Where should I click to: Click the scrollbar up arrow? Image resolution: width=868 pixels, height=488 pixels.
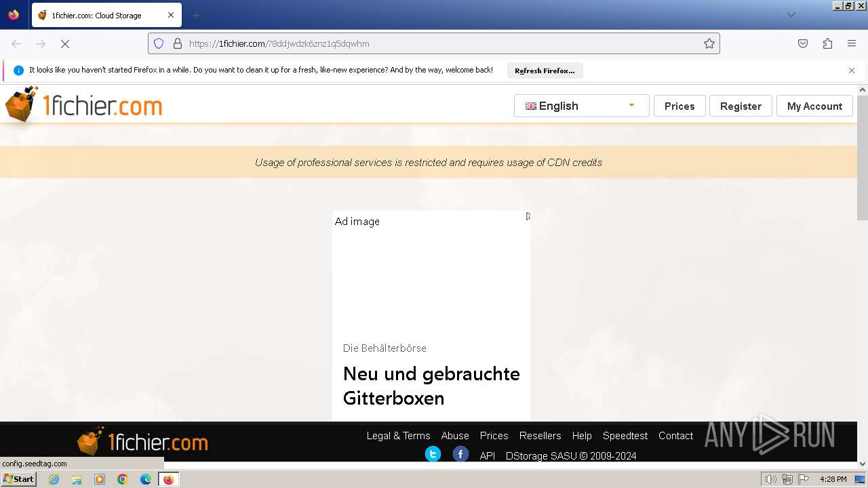[x=863, y=90]
